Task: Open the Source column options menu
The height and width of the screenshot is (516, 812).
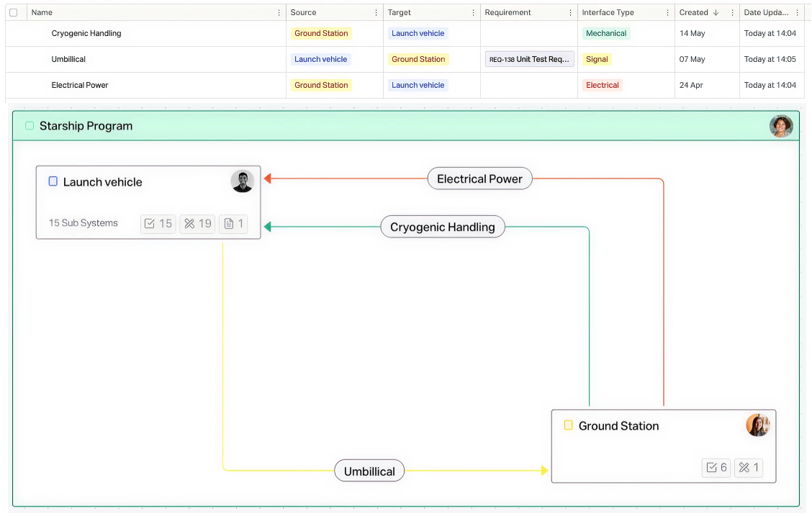Action: tap(376, 13)
